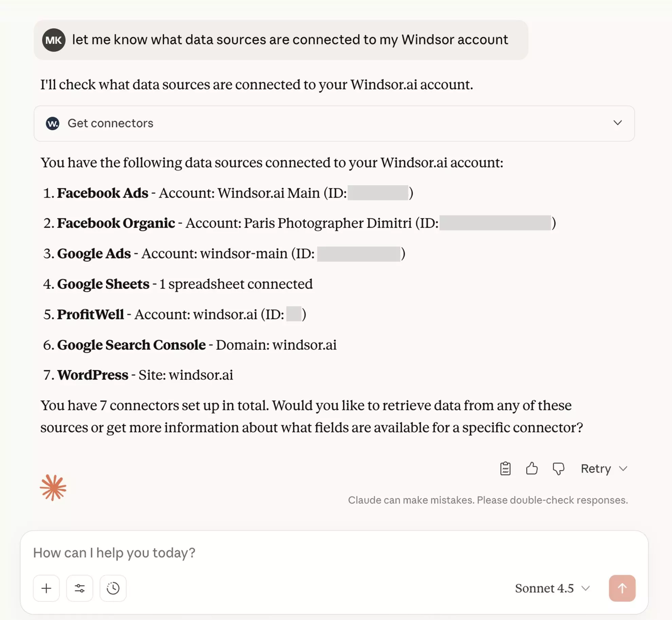Click the Claude starburst logo
Image resolution: width=672 pixels, height=620 pixels.
[53, 487]
